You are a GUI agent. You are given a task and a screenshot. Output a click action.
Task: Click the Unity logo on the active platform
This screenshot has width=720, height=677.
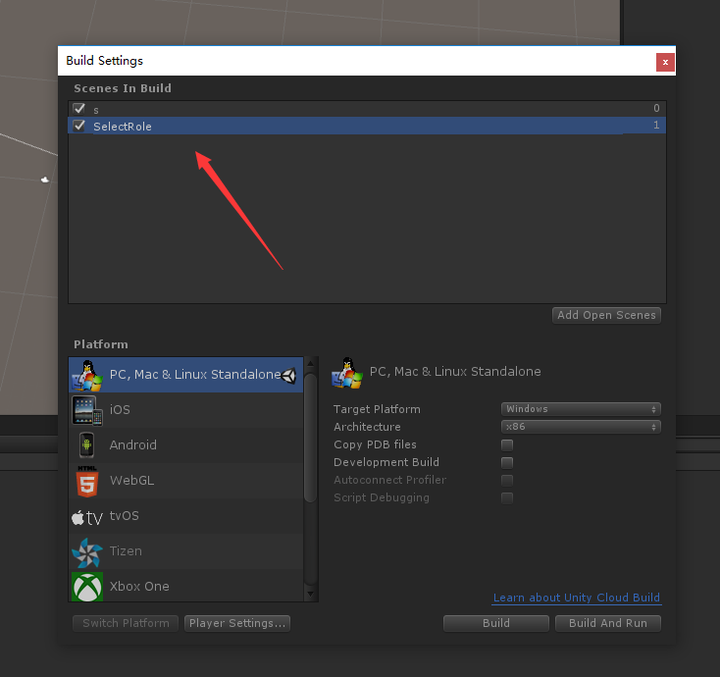click(289, 376)
